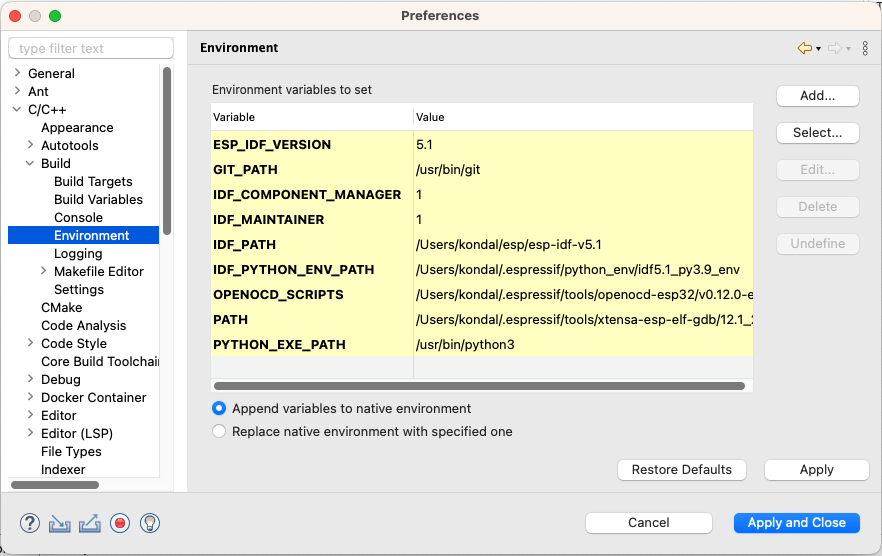Click the Undefine button

[817, 244]
